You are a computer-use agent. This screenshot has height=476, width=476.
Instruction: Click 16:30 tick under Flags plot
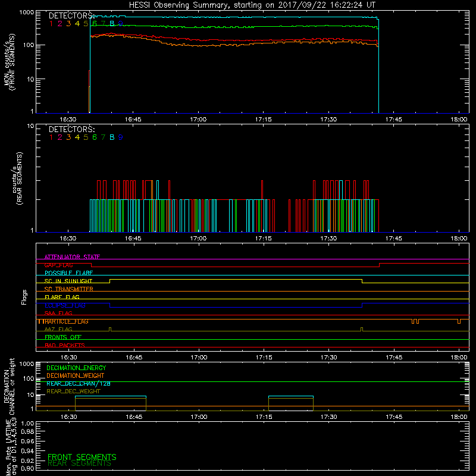68,358
